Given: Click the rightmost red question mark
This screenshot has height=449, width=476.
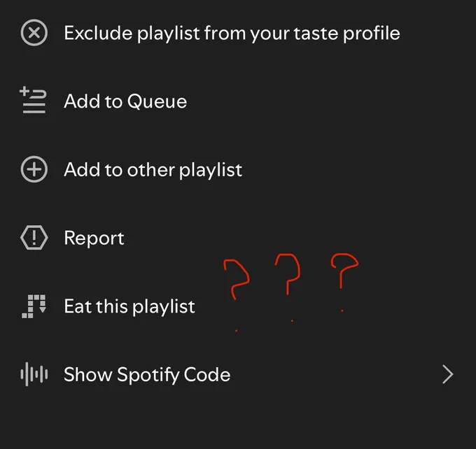Looking at the screenshot, I should click(x=344, y=282).
